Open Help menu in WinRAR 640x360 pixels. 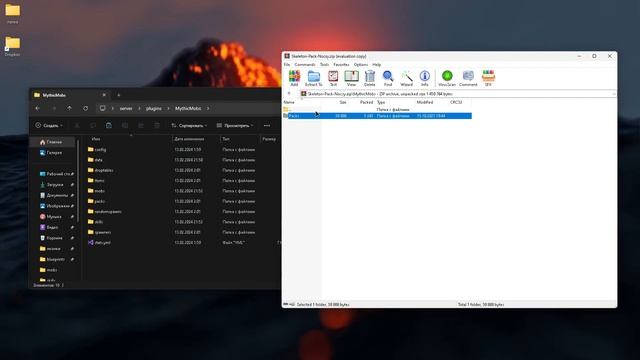[x=376, y=64]
